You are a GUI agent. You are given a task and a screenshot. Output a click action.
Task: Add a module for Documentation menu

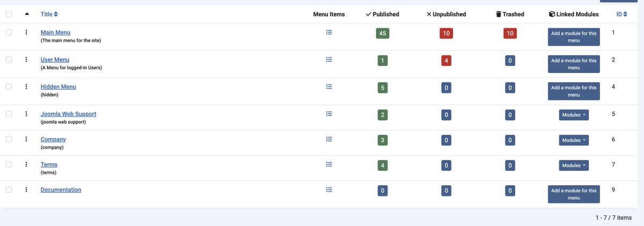coord(574,194)
